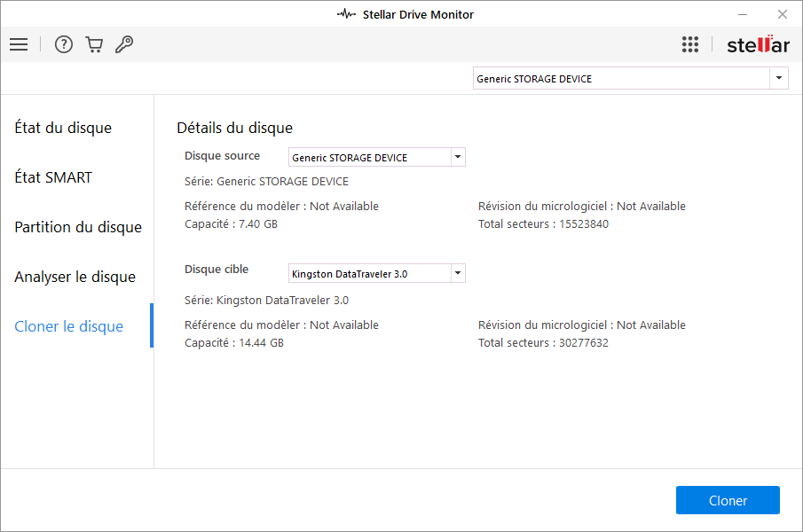
Task: Expand the top drive selection dropdown
Action: pyautogui.click(x=779, y=79)
